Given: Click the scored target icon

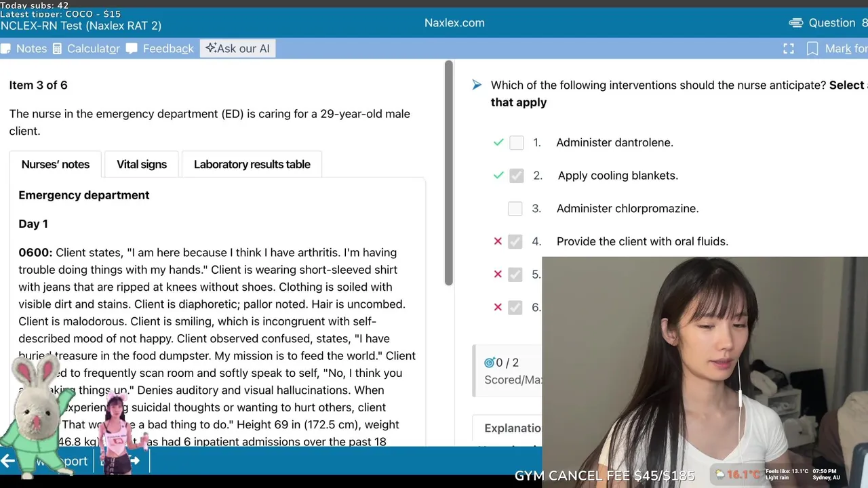Looking at the screenshot, I should point(489,363).
